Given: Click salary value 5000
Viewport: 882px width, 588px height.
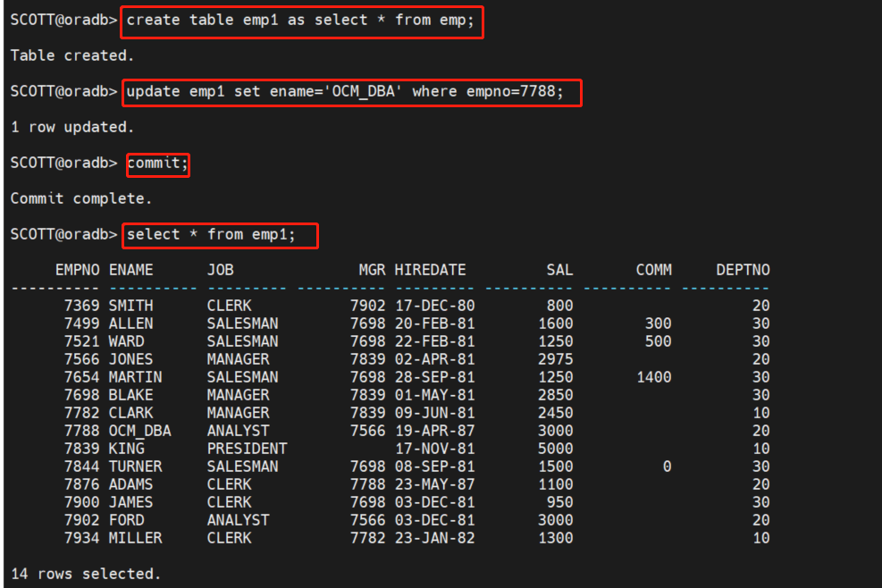Looking at the screenshot, I should [x=555, y=449].
